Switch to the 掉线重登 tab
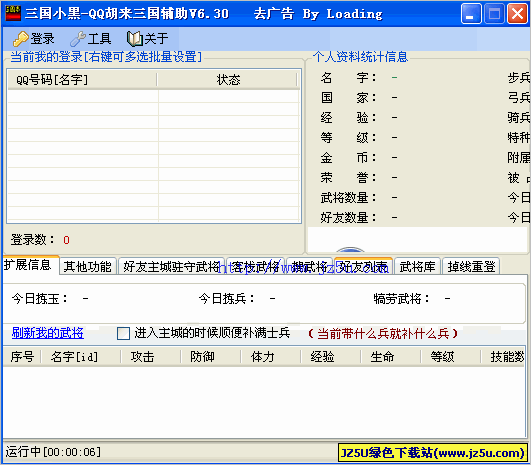 tap(471, 267)
